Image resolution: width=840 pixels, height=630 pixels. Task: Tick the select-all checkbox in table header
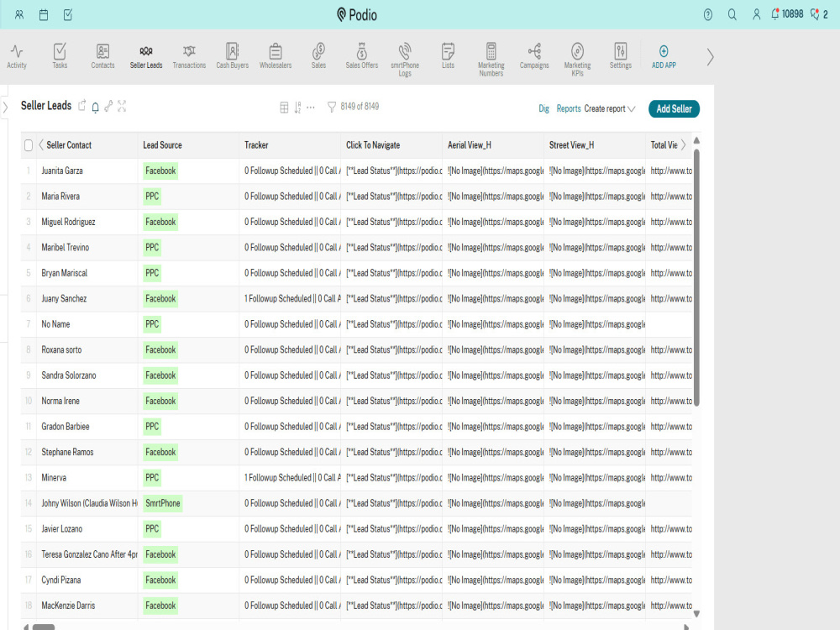pyautogui.click(x=29, y=145)
